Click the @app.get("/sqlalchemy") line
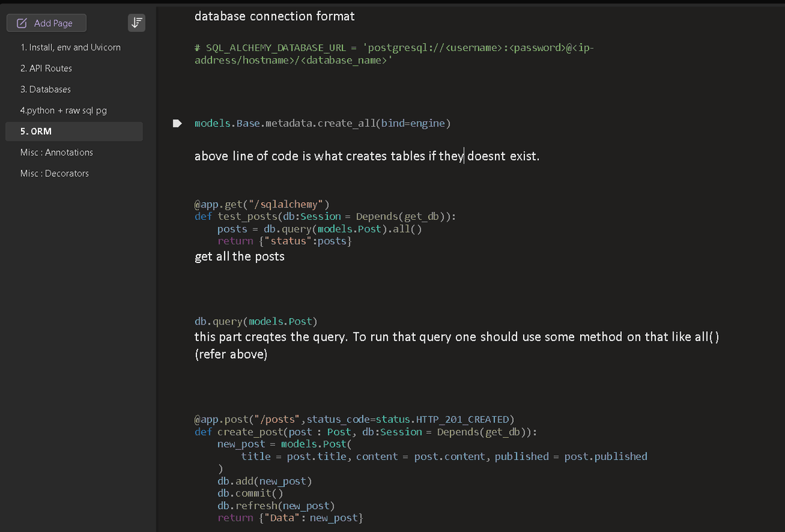 click(x=262, y=204)
